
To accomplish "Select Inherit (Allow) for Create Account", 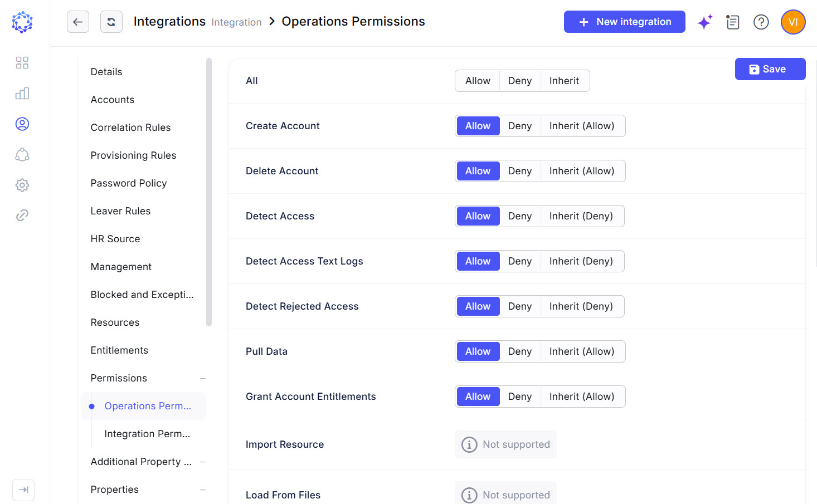I will click(x=582, y=126).
